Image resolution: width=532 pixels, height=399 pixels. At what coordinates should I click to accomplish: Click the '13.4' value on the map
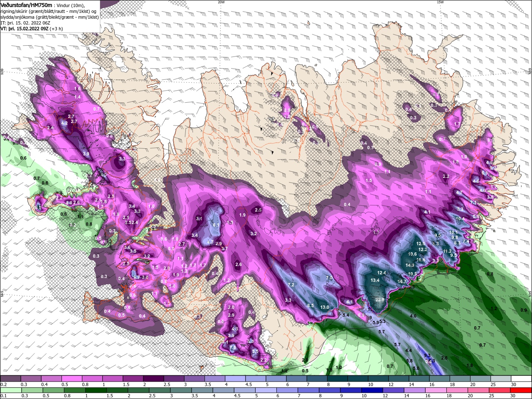[375, 280]
